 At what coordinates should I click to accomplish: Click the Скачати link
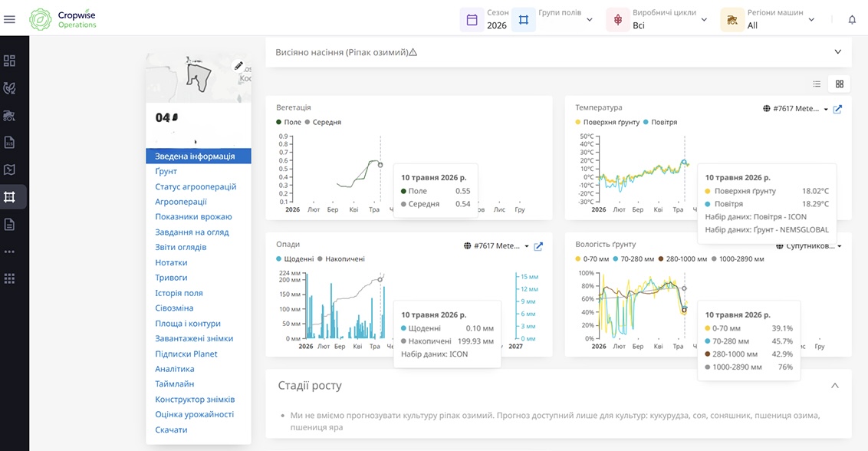pyautogui.click(x=171, y=430)
